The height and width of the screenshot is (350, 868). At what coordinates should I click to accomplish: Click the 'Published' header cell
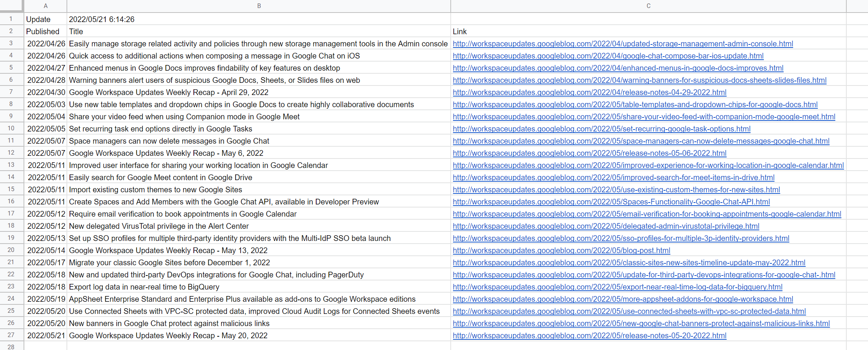coord(46,31)
